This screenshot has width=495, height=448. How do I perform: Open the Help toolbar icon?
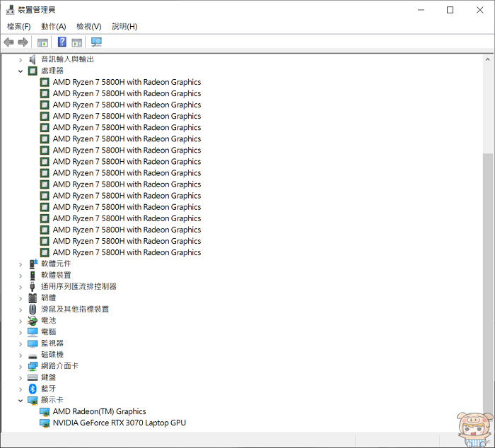(x=62, y=42)
